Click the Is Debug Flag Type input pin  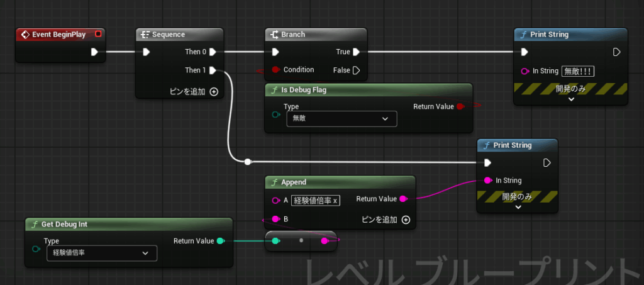275,115
